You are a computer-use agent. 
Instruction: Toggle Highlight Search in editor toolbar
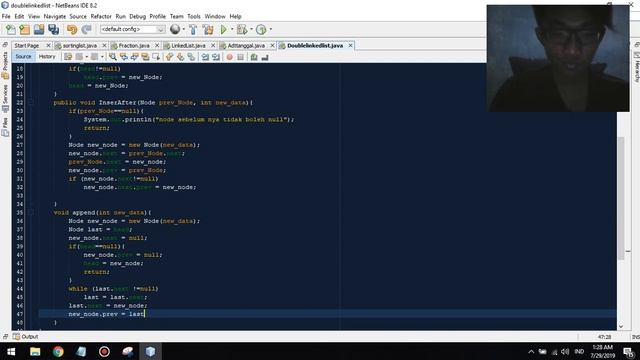tap(145, 57)
